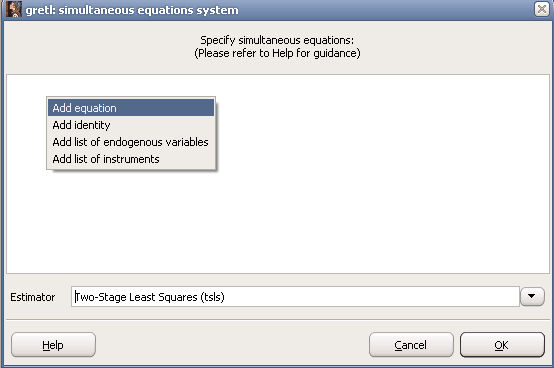554x368 pixels.
Task: Close the simultaneous equations system window
Action: coord(541,9)
